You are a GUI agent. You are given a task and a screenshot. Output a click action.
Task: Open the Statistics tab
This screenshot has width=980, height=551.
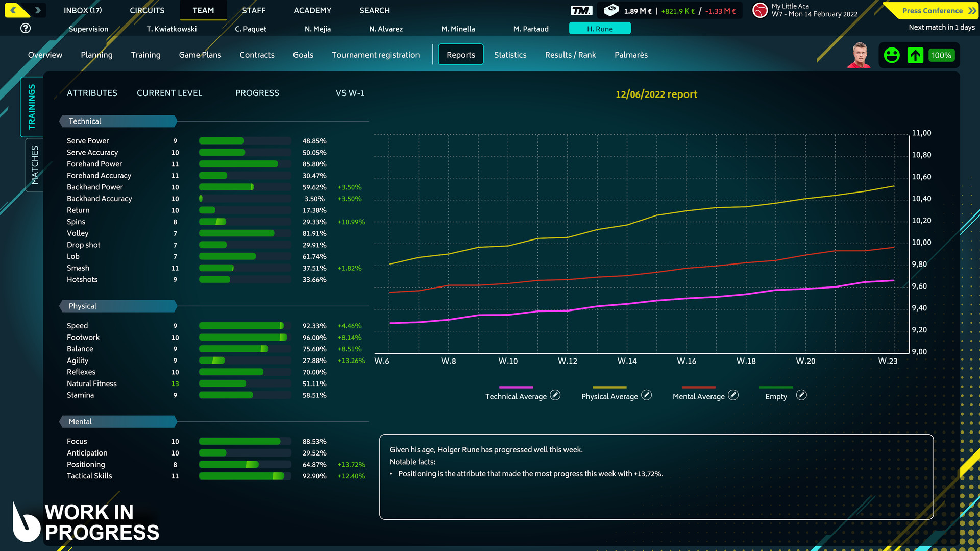(510, 55)
